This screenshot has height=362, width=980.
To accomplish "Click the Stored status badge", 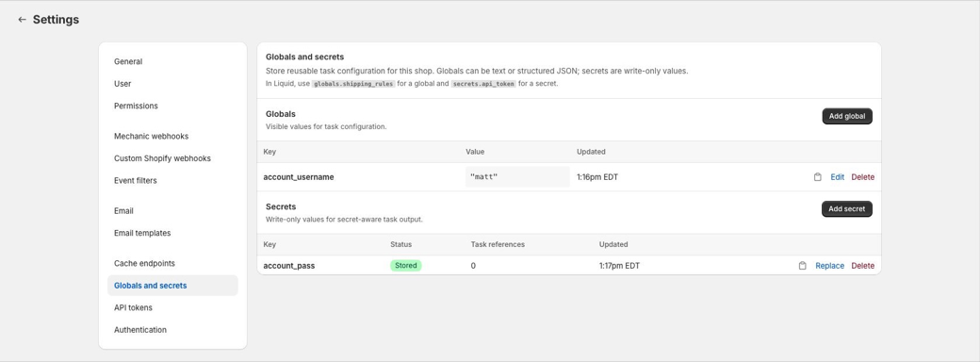I will coord(406,266).
